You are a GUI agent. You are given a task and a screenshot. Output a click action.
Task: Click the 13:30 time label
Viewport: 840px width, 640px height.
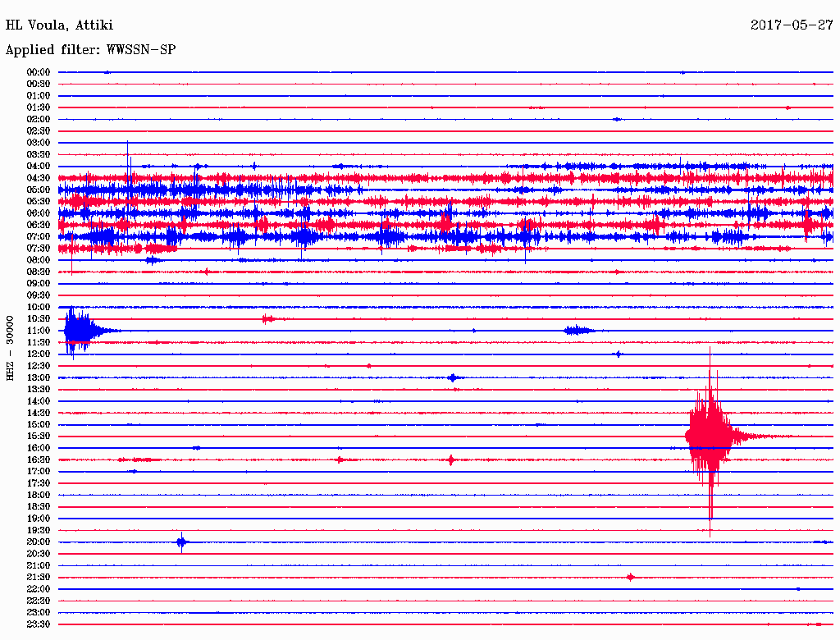(x=39, y=389)
